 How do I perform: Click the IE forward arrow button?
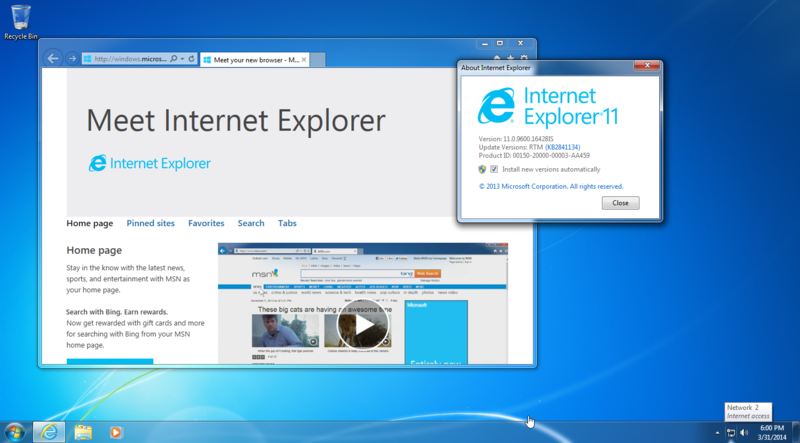pos(72,59)
